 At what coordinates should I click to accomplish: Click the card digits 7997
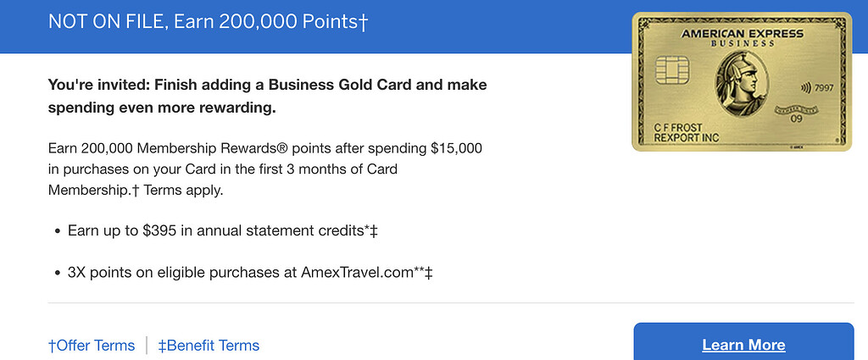(x=824, y=87)
